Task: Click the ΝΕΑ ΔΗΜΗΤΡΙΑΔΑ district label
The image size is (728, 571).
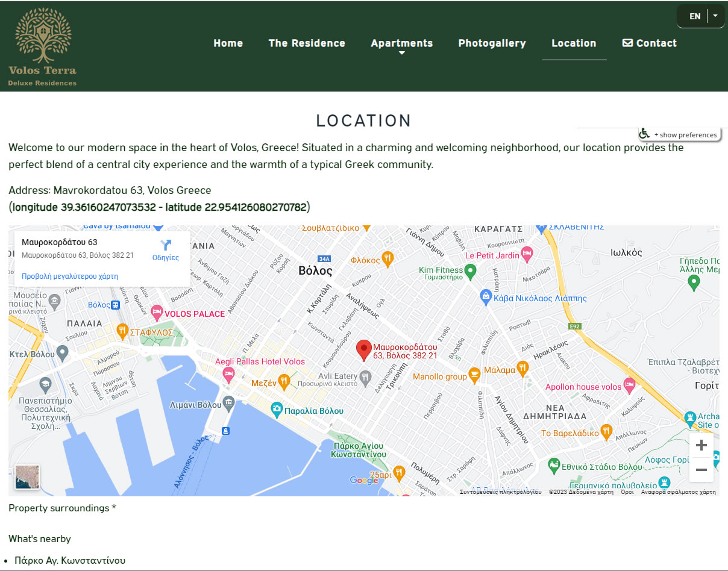Action: pyautogui.click(x=554, y=411)
